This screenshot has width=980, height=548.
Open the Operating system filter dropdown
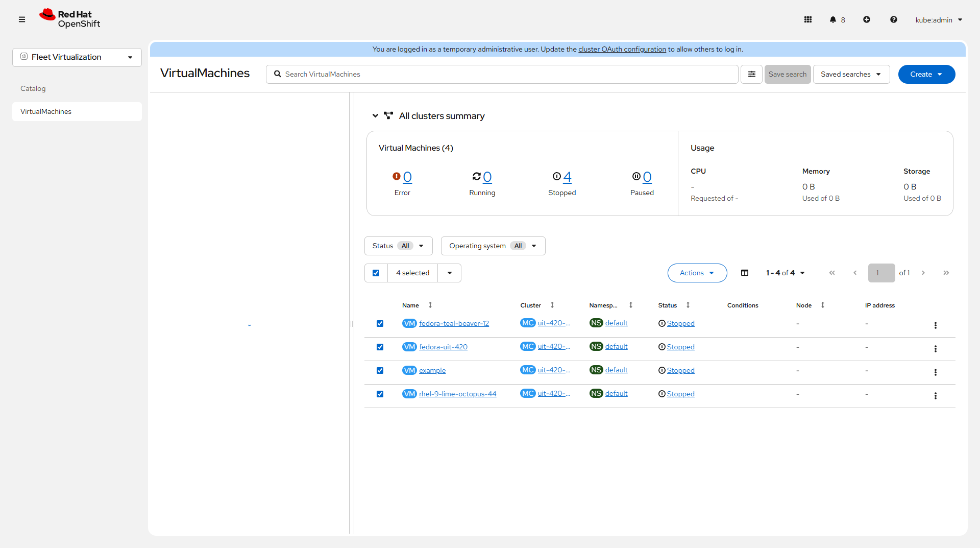(493, 246)
